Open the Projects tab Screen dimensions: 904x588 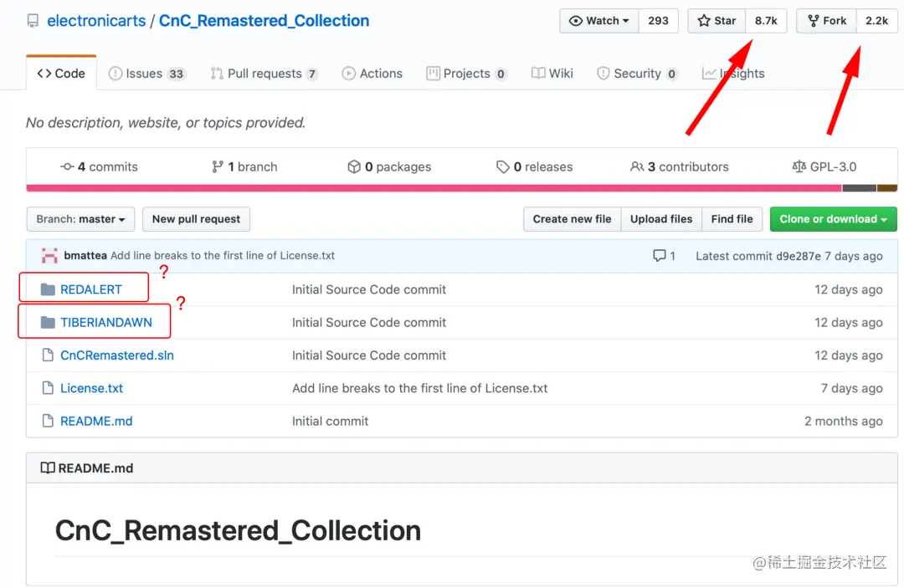click(x=466, y=74)
